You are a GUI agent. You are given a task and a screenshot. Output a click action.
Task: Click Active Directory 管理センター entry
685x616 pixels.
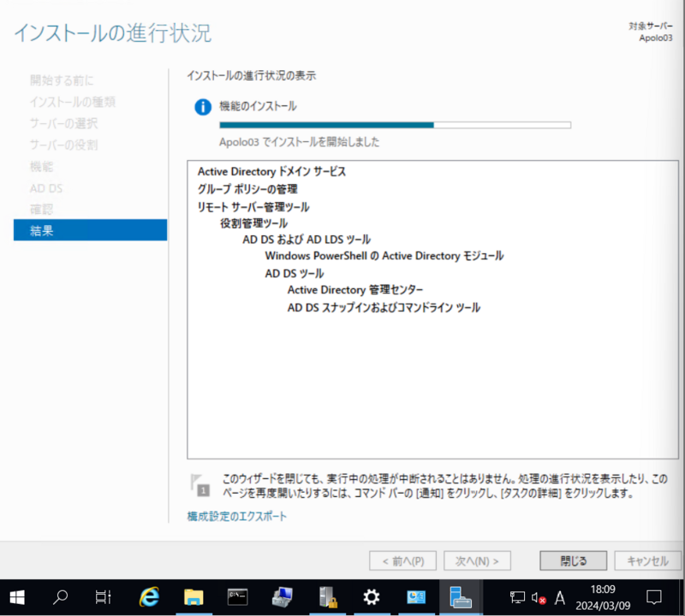pyautogui.click(x=355, y=290)
